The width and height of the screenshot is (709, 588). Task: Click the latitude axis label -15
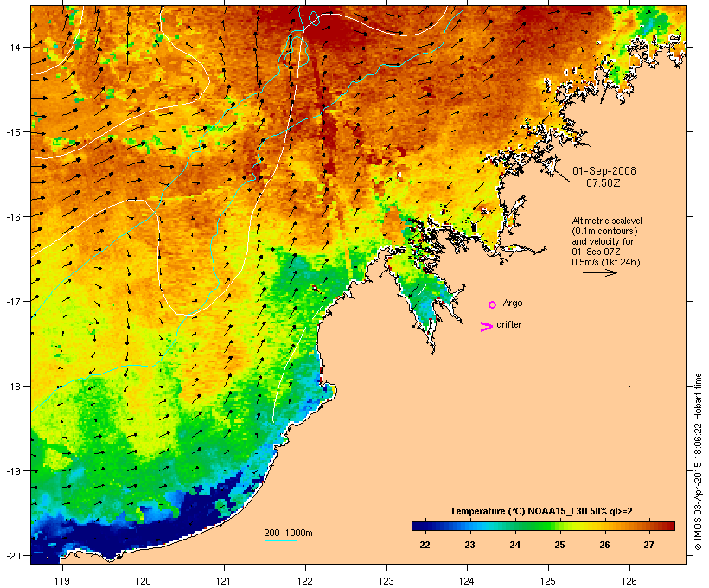point(13,131)
